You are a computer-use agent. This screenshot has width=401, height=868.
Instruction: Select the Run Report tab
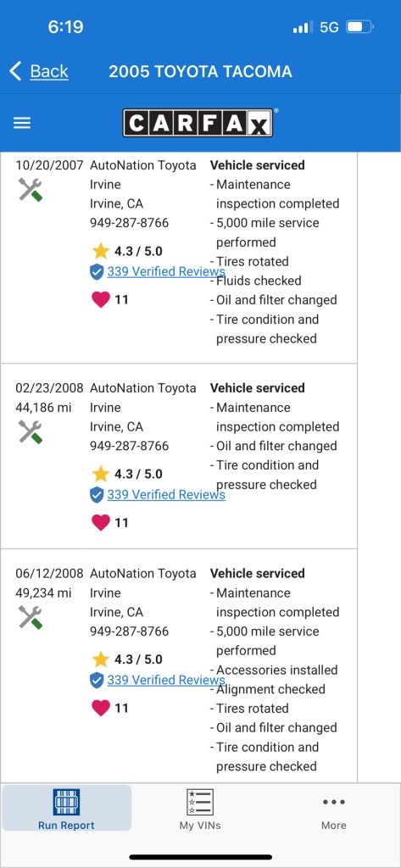pos(66,808)
